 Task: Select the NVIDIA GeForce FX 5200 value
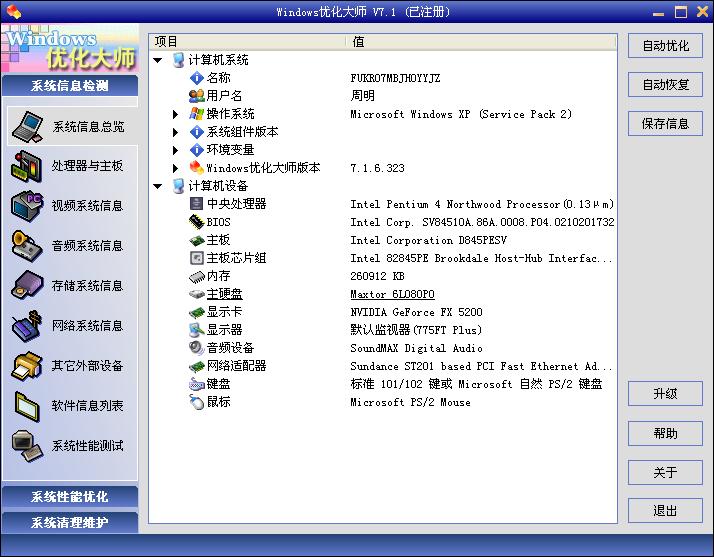(416, 312)
